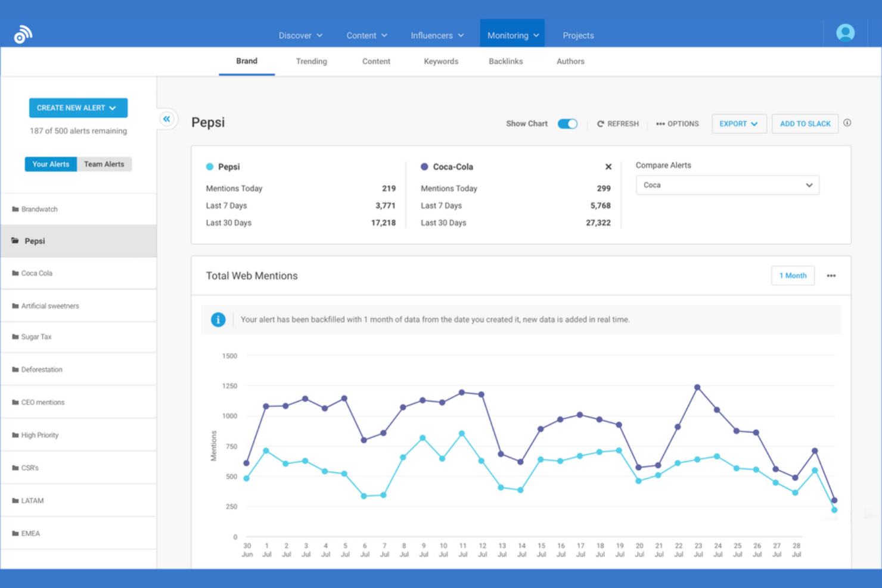Click Pepsi light-blue legend dot
Image resolution: width=882 pixels, height=588 pixels.
[210, 167]
